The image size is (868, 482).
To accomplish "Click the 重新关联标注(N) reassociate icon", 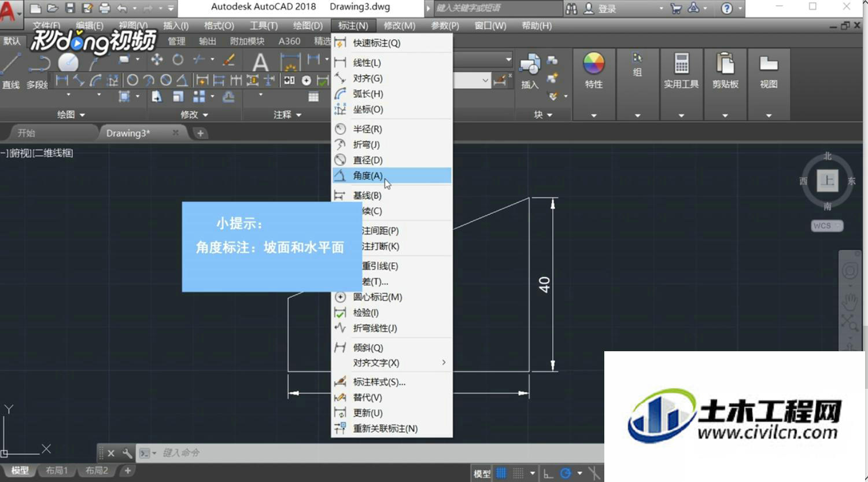I will pos(341,429).
